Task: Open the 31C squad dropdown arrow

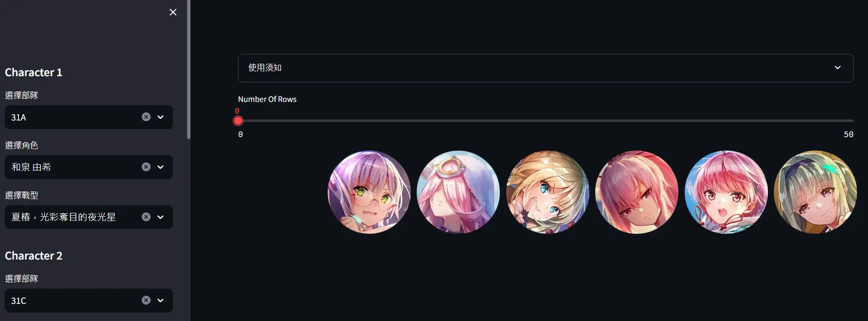Action: (x=160, y=301)
